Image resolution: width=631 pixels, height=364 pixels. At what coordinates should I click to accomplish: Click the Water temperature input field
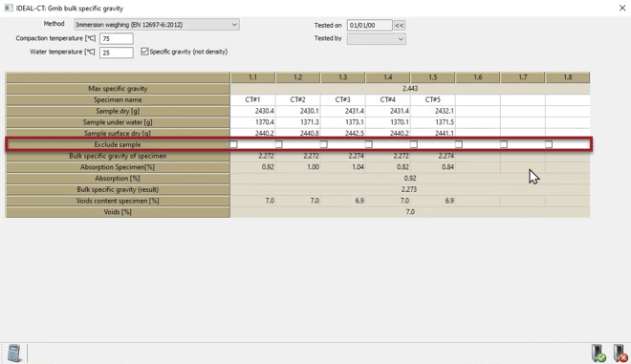(x=117, y=53)
